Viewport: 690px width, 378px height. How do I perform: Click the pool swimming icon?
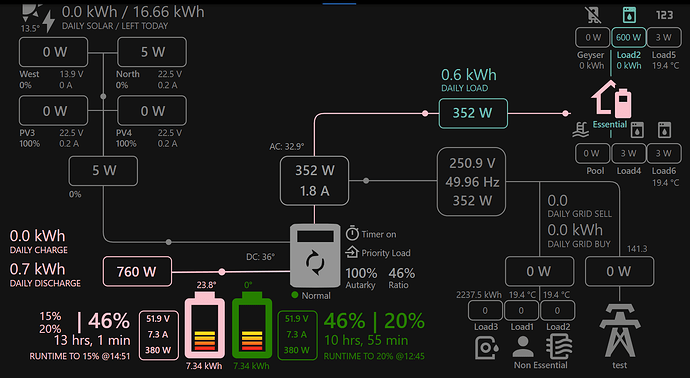(581, 130)
